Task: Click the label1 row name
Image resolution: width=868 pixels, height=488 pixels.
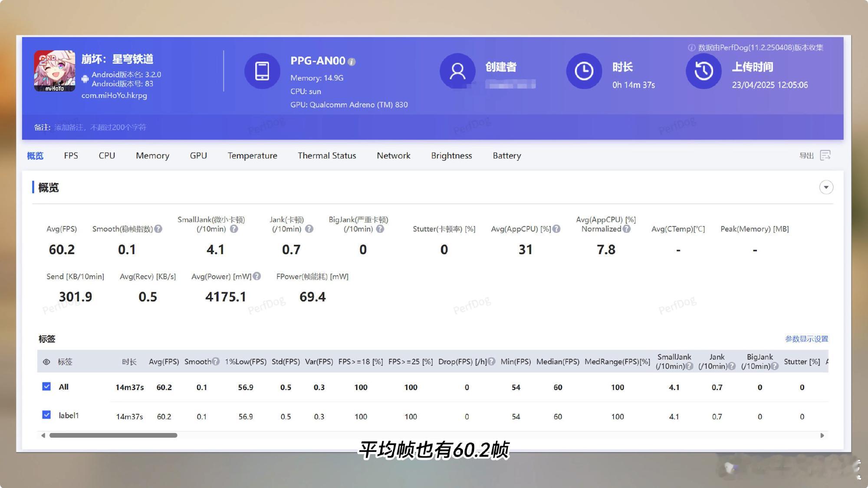Action: (69, 416)
